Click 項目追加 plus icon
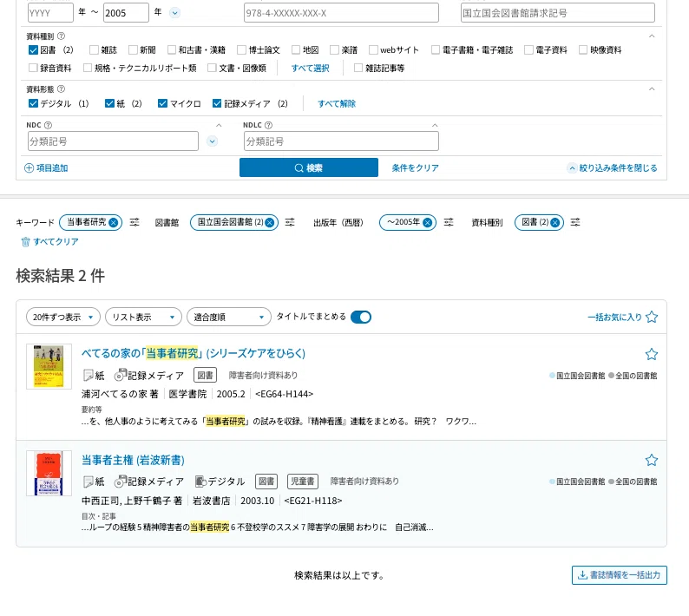The width and height of the screenshot is (689, 616). click(29, 167)
